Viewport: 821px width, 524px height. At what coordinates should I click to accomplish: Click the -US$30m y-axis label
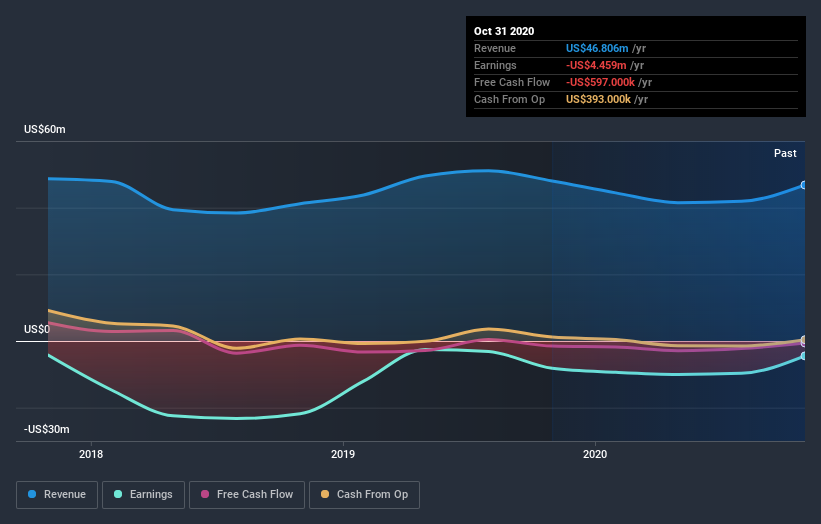pos(47,429)
